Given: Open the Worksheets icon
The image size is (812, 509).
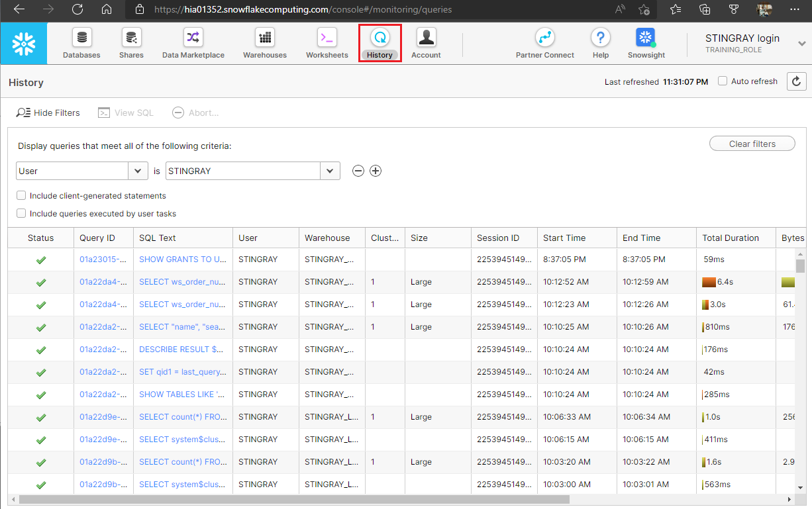Looking at the screenshot, I should coord(327,44).
